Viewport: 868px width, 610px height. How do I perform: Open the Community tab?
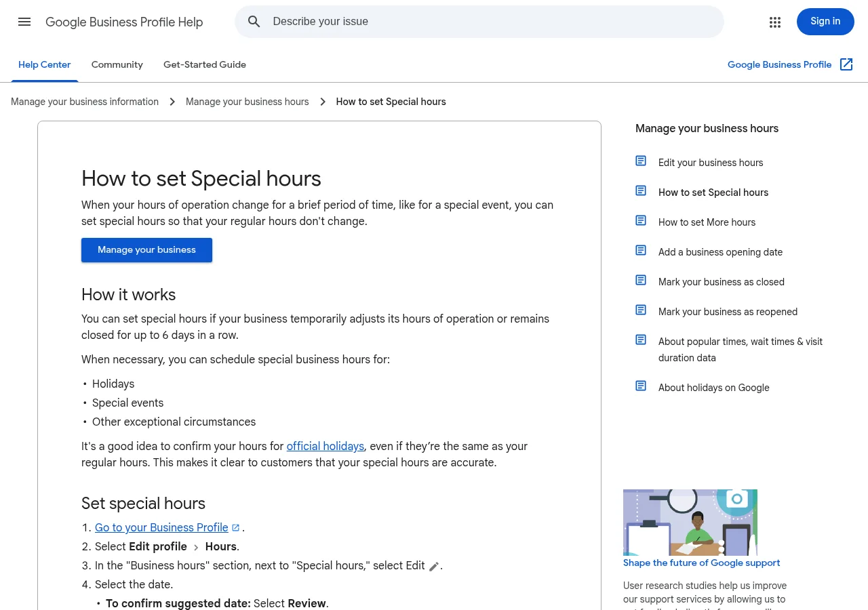point(117,64)
